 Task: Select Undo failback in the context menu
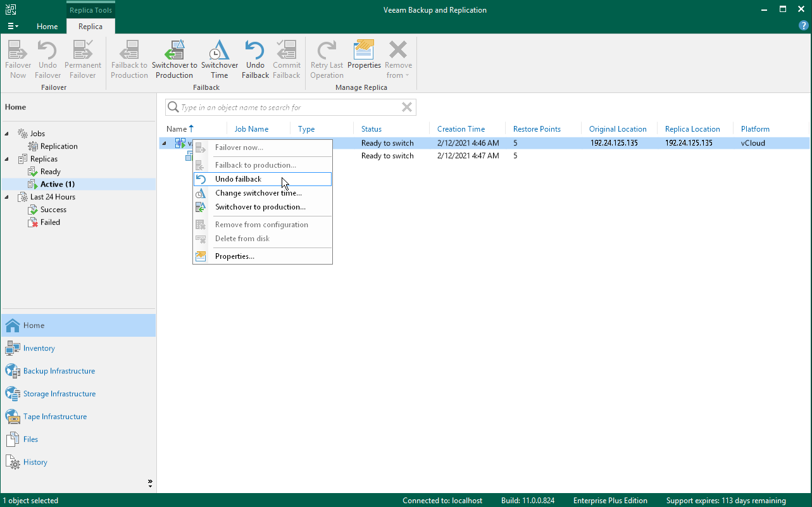tap(263, 179)
